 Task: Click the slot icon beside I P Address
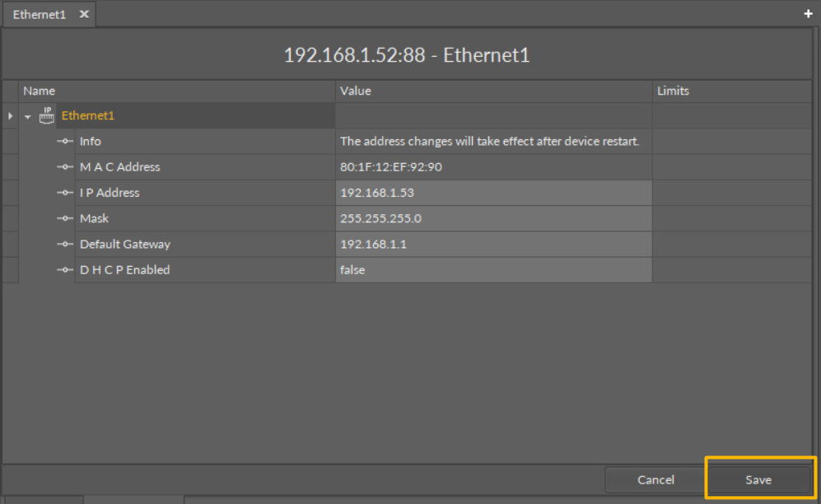click(x=66, y=193)
